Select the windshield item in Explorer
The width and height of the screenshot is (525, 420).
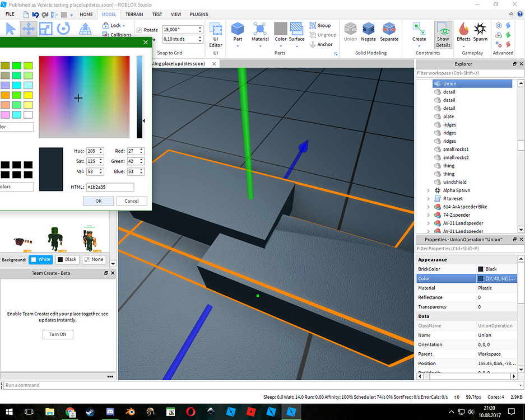click(454, 182)
